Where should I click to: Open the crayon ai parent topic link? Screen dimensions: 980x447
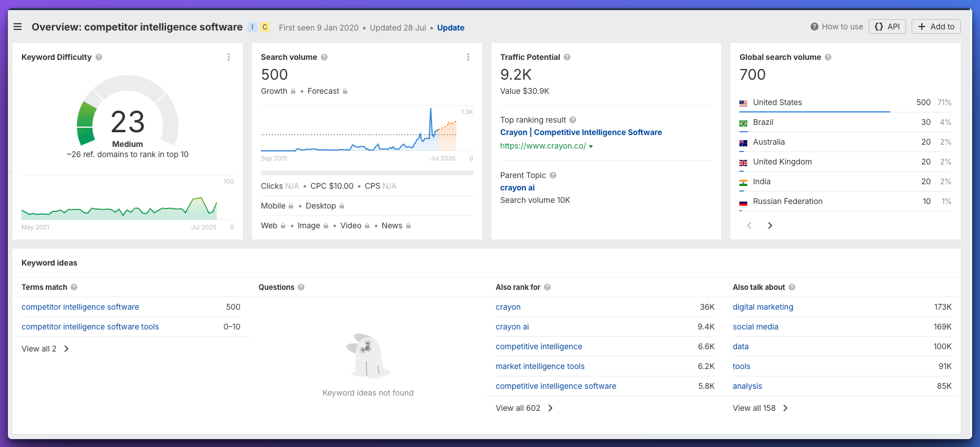click(x=517, y=188)
